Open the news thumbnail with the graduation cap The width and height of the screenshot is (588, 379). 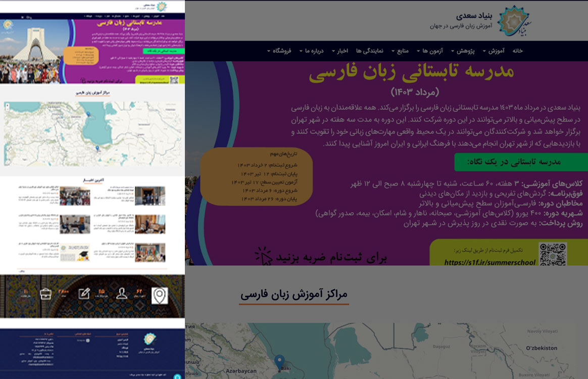[x=75, y=252]
